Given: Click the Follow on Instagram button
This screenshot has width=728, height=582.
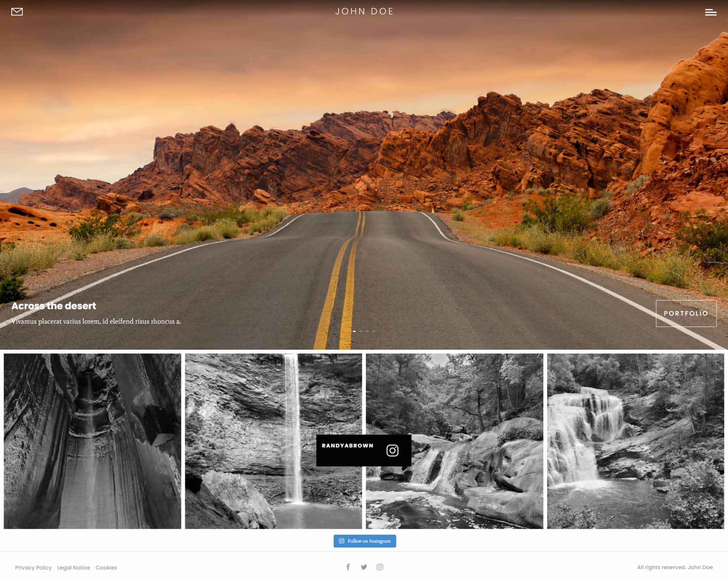Looking at the screenshot, I should click(365, 540).
